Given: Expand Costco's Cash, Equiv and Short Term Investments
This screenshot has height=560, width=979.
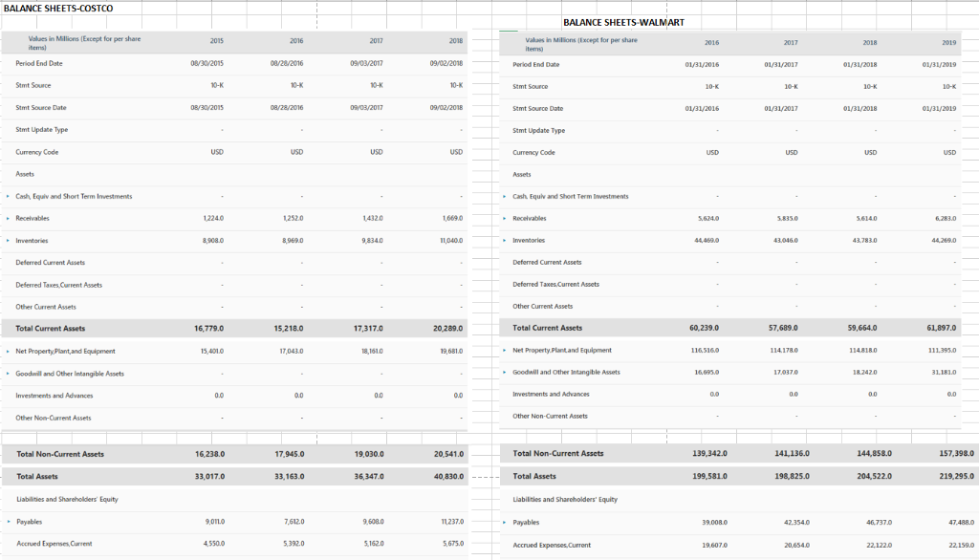Looking at the screenshot, I should click(x=8, y=196).
